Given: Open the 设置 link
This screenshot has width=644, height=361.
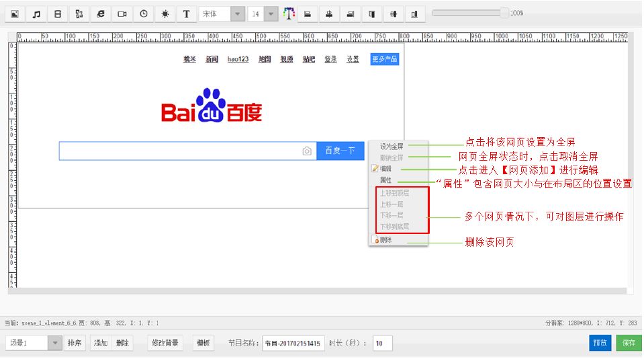Looking at the screenshot, I should 353,59.
